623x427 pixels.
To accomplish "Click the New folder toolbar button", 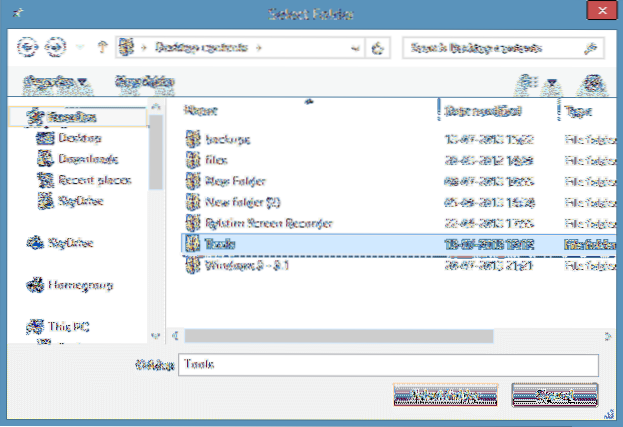I will coord(140,82).
